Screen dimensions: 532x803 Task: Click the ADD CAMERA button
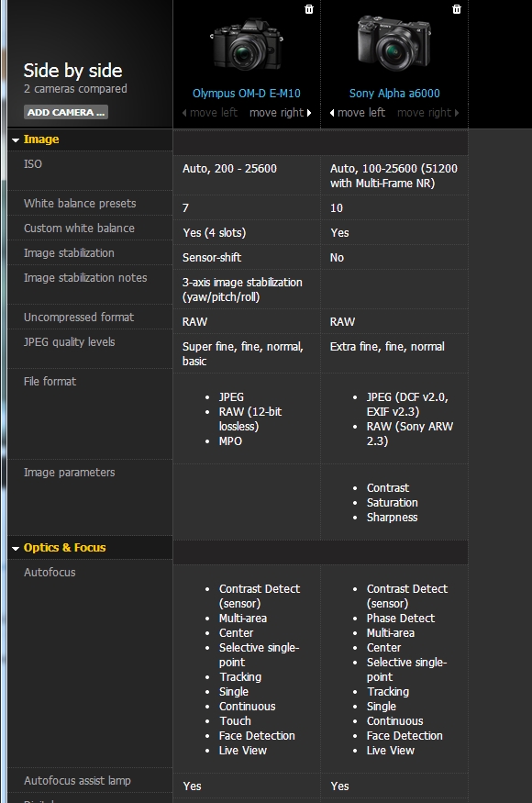(65, 112)
